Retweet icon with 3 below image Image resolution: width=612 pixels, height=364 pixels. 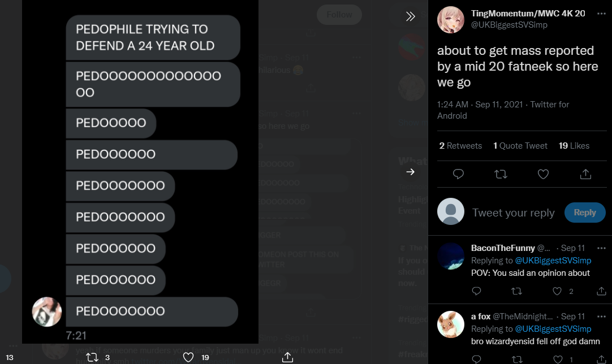[92, 357]
